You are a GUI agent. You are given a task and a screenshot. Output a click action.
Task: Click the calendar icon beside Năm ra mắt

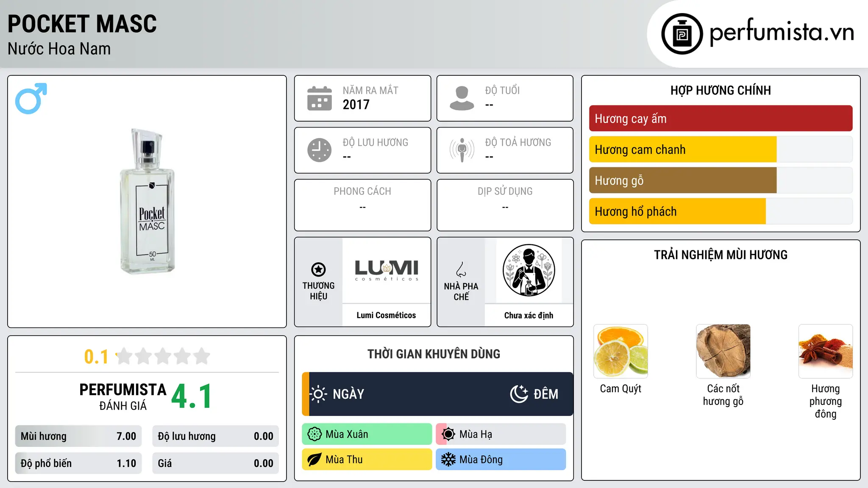[x=320, y=98]
